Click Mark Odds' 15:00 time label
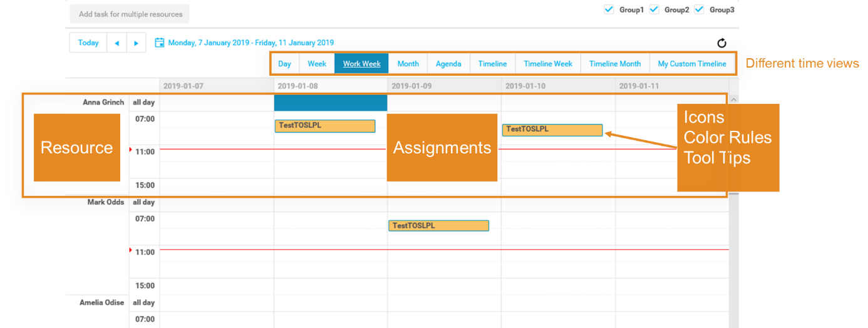 145,285
